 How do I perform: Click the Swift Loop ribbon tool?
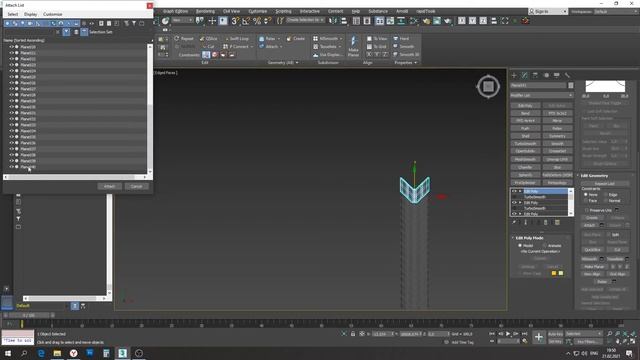tap(236, 39)
